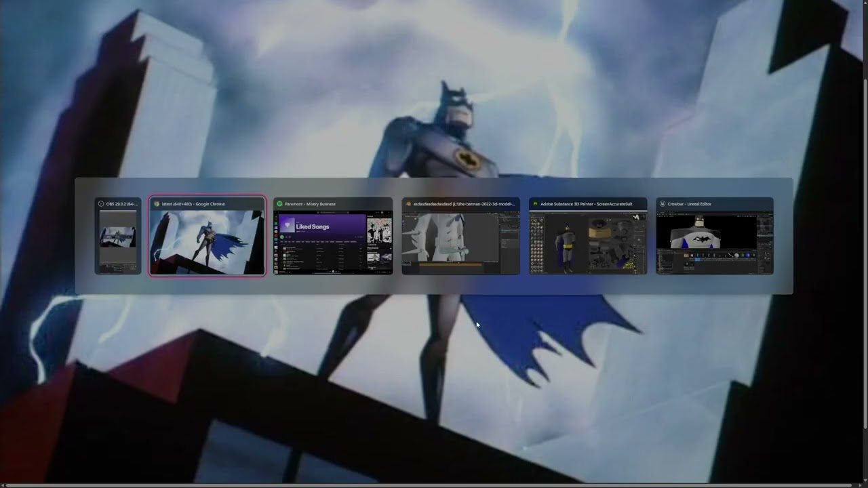Open the Spotify Liked Songs window preview
The width and height of the screenshot is (868, 488).
point(333,236)
